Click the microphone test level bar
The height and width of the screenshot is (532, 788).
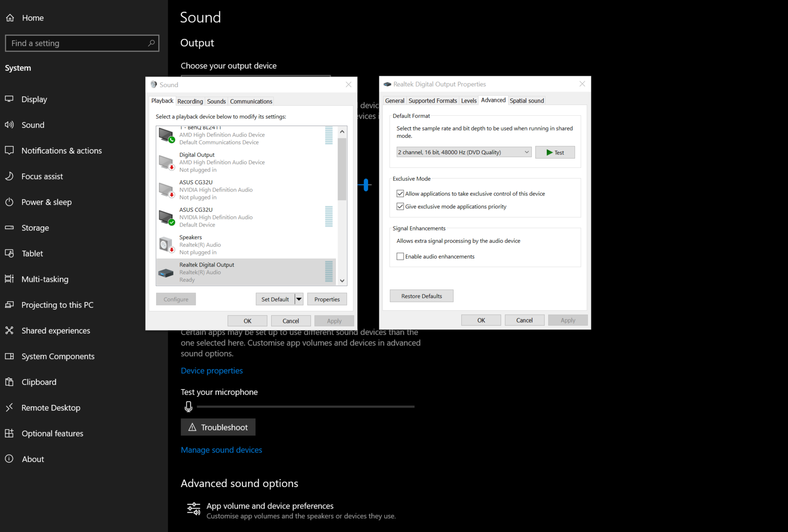point(306,406)
